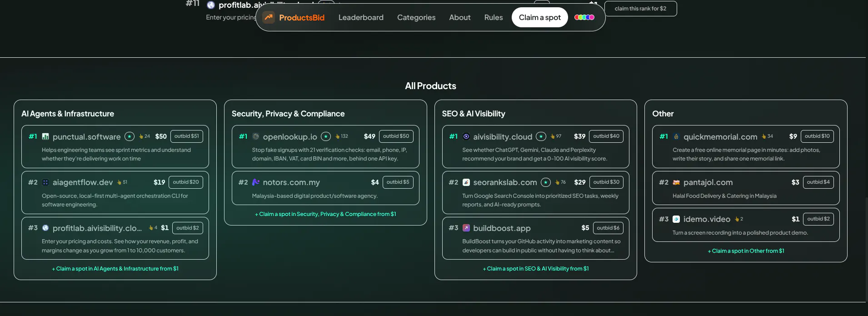The height and width of the screenshot is (316, 868).
Task: Open the idemo.video product link
Action: pyautogui.click(x=707, y=219)
